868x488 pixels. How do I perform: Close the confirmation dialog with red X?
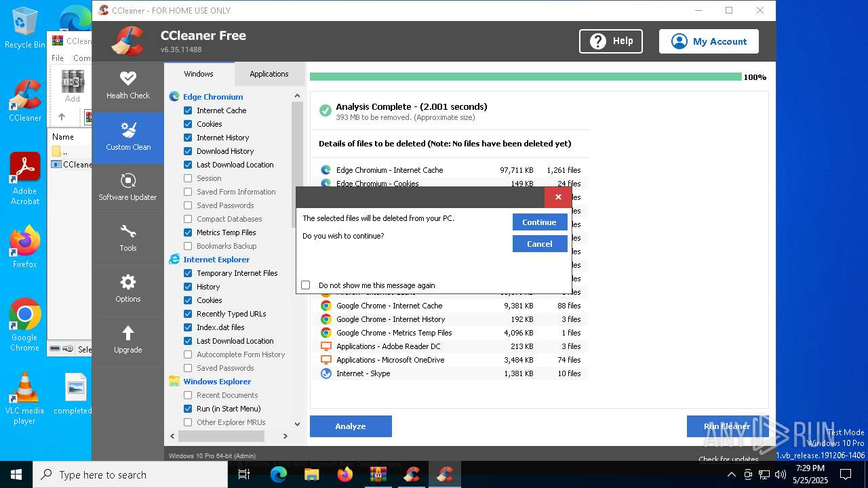pyautogui.click(x=558, y=197)
